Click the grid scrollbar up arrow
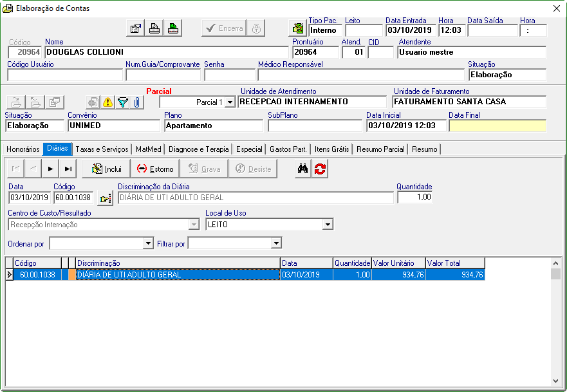The image size is (567, 392). pos(556,263)
